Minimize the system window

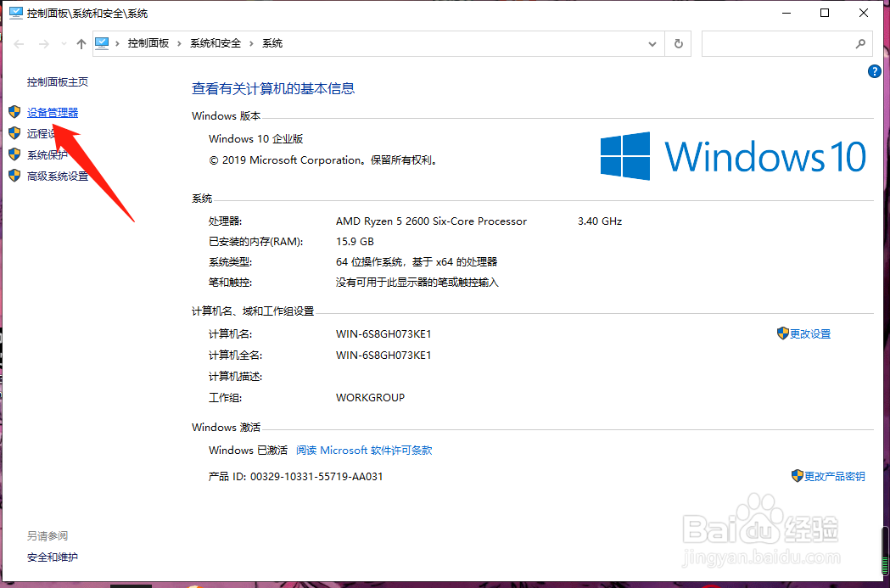point(786,13)
